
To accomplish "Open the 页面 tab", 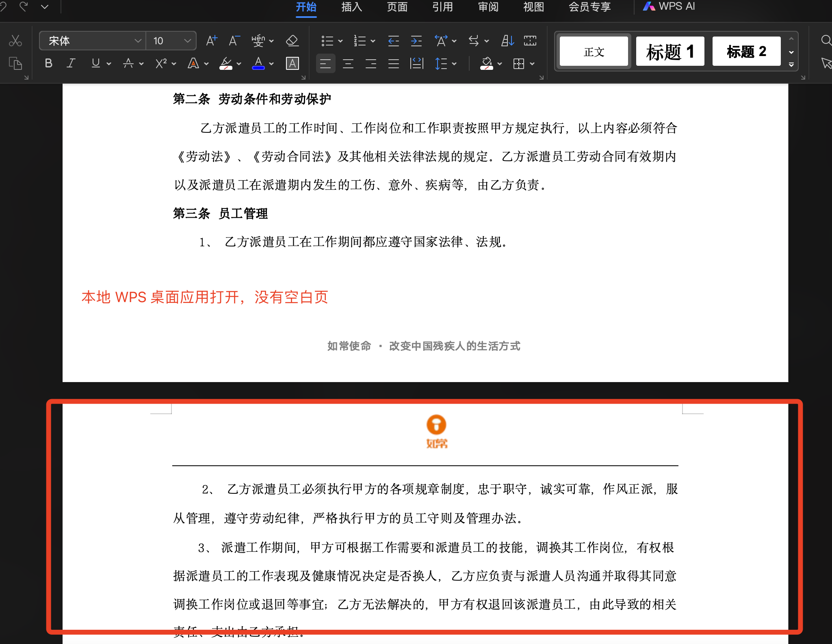I will pos(397,7).
